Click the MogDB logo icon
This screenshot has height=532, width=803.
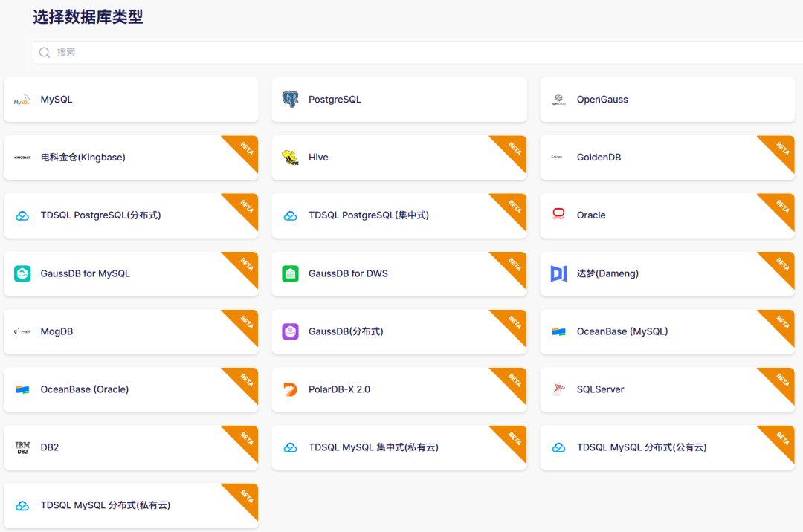point(22,331)
